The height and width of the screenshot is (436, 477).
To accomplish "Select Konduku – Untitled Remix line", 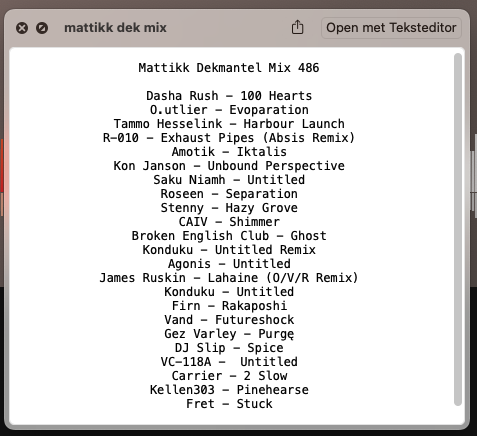I will (x=229, y=250).
